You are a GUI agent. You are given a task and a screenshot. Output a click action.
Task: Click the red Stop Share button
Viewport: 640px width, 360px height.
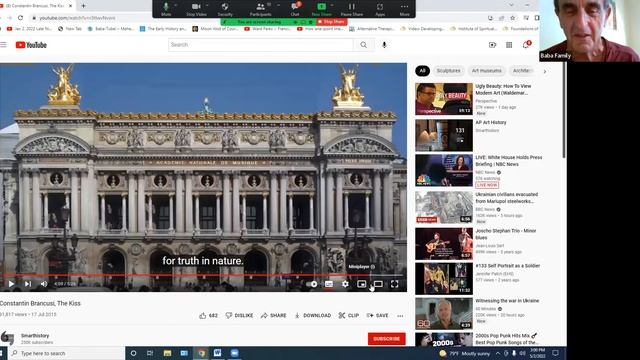(x=332, y=22)
